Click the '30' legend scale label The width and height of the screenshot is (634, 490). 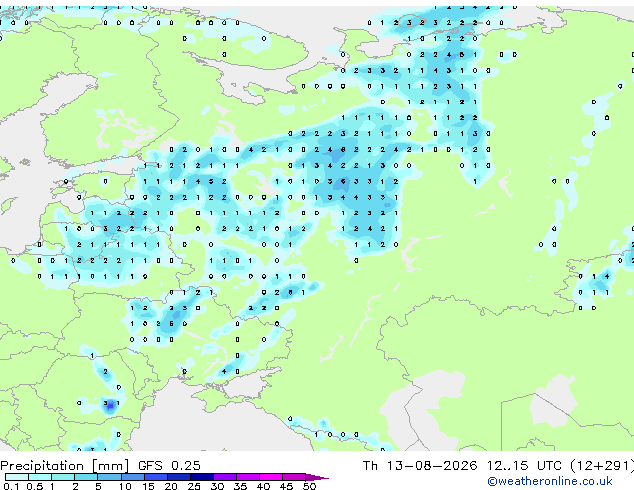(217, 486)
